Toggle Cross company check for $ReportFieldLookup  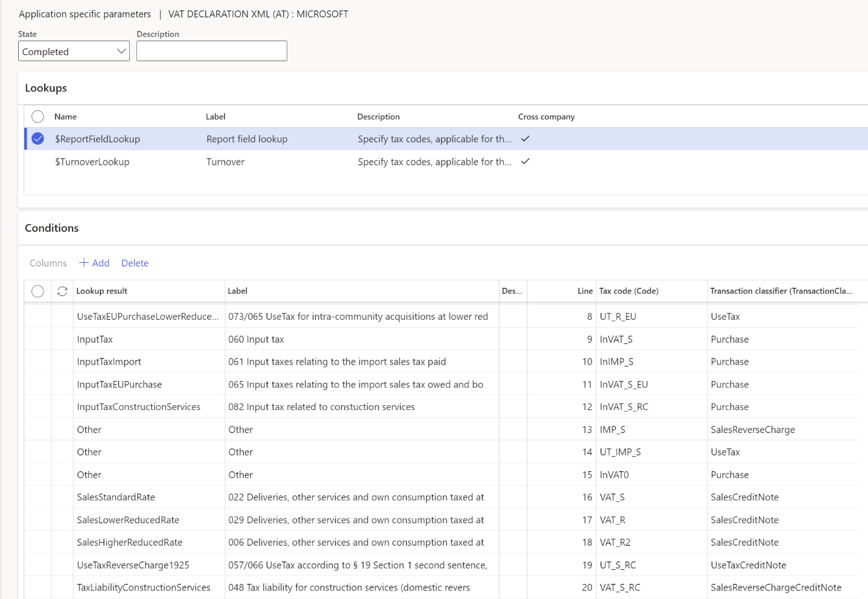526,139
